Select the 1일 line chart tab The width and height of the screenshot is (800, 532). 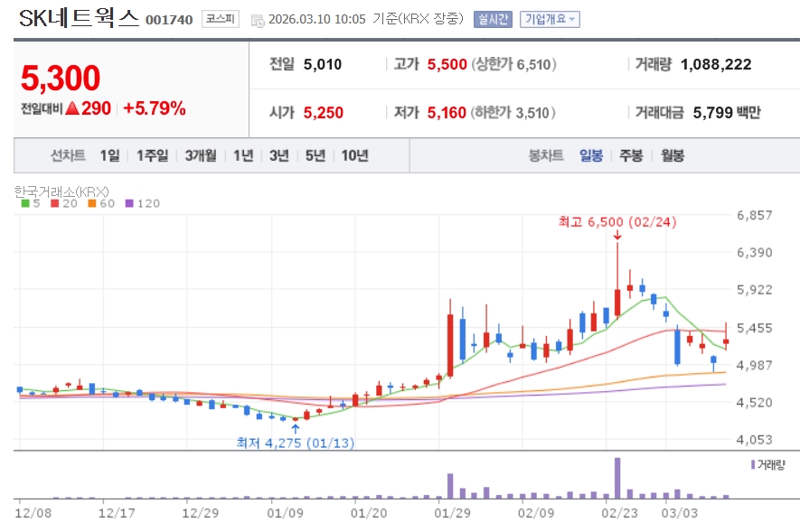109,155
